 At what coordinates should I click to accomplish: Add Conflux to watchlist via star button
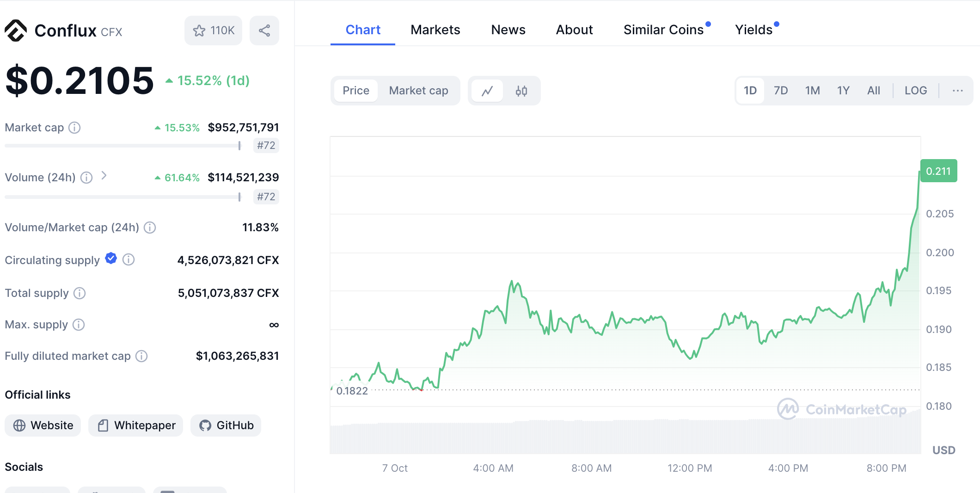(x=213, y=31)
